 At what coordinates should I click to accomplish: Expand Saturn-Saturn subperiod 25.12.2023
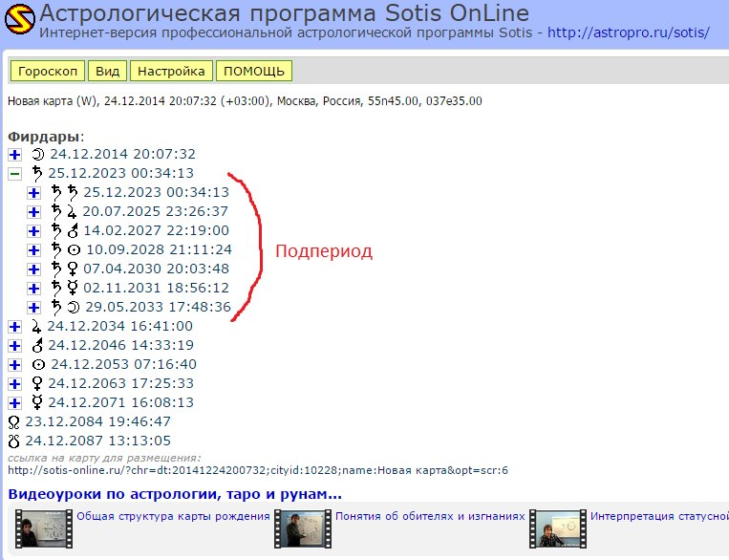click(x=33, y=192)
